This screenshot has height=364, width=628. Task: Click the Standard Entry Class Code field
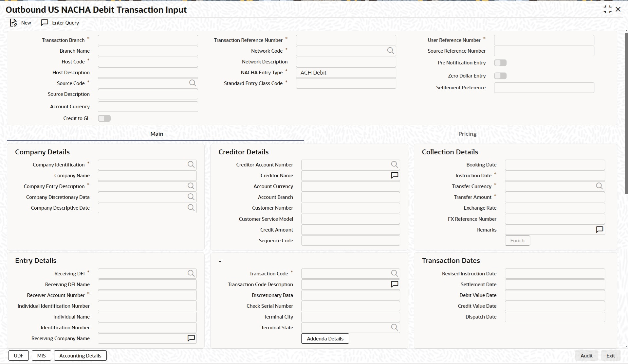pyautogui.click(x=346, y=83)
